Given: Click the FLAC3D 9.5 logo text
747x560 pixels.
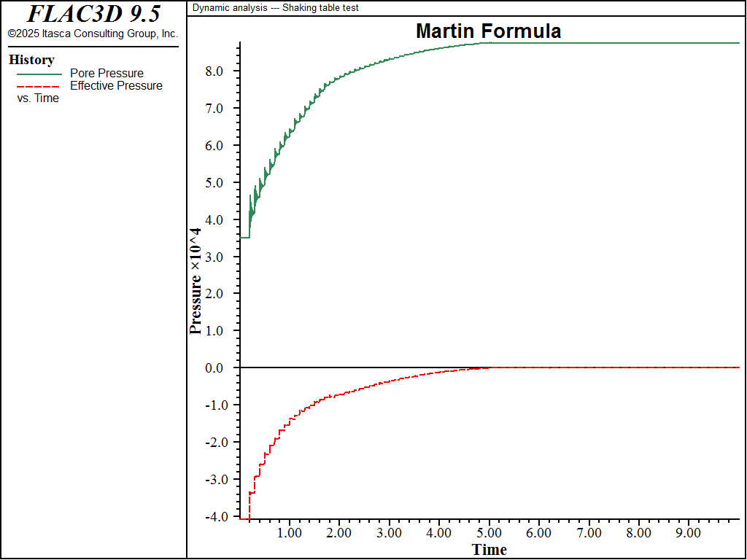Looking at the screenshot, I should pyautogui.click(x=93, y=15).
